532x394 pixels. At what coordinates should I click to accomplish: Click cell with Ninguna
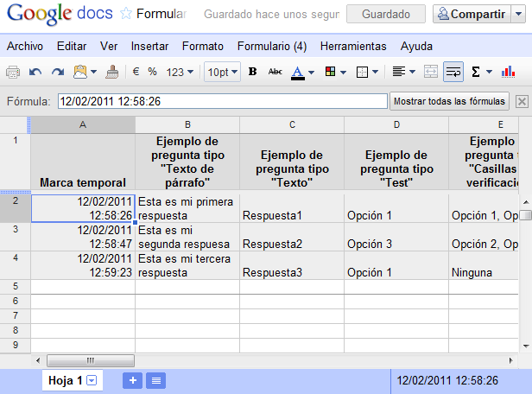[x=484, y=265]
